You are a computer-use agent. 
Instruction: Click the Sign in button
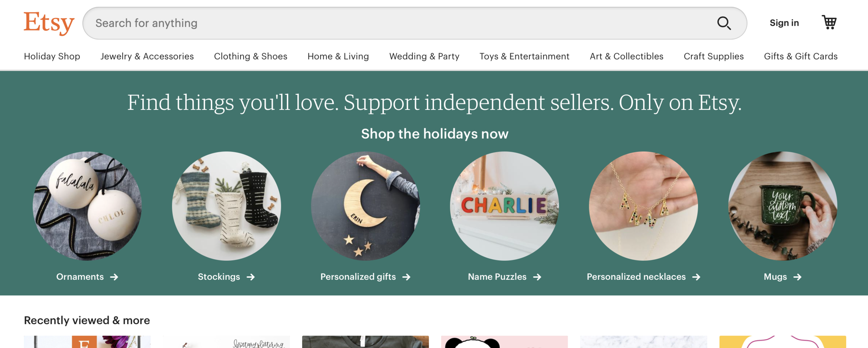tap(784, 22)
